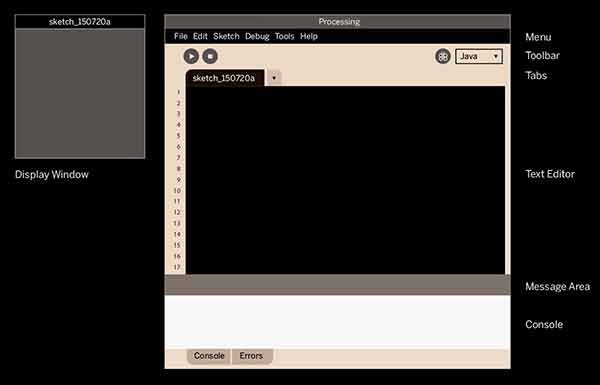
Task: Click inside the black text editor area
Action: [345, 180]
